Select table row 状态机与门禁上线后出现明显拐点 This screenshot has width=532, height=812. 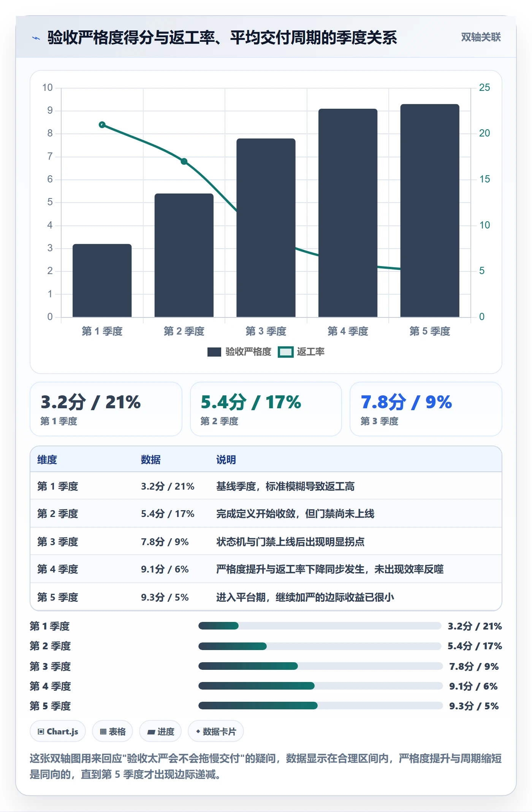(266, 541)
